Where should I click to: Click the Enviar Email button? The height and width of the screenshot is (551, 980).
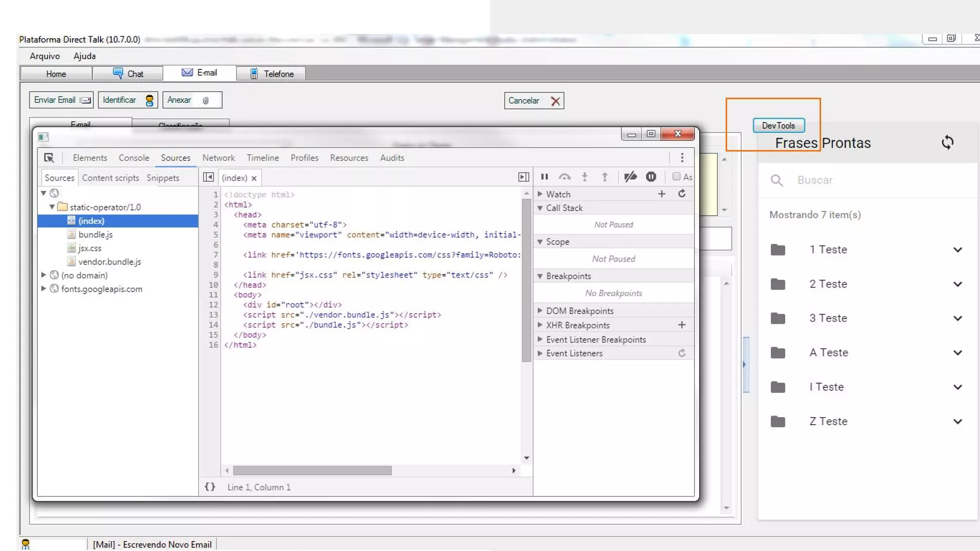tap(61, 100)
